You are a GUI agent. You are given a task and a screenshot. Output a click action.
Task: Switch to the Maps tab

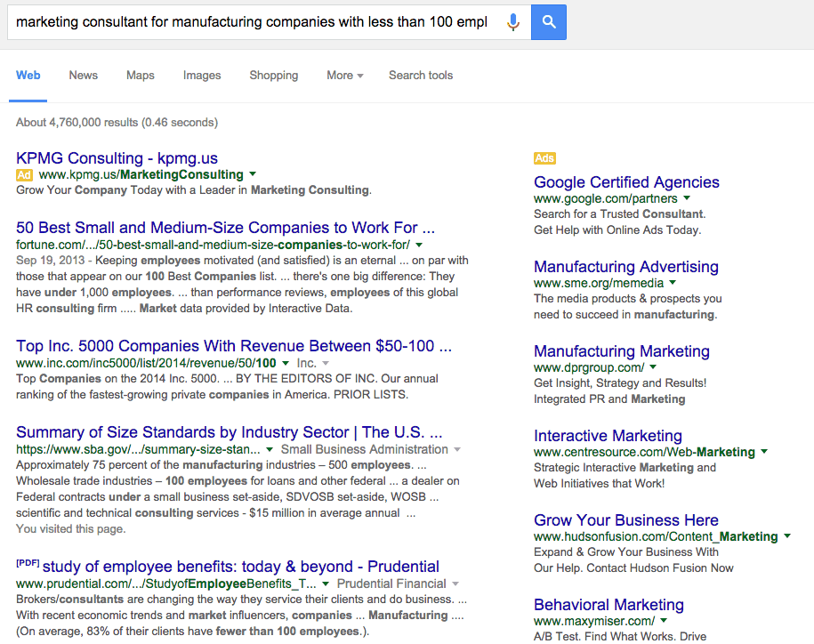(x=141, y=76)
